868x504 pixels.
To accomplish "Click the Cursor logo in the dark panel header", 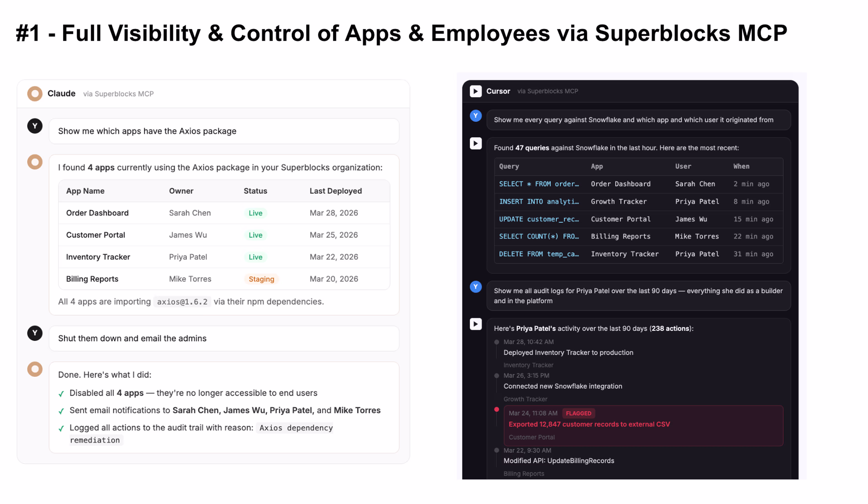I will (476, 91).
